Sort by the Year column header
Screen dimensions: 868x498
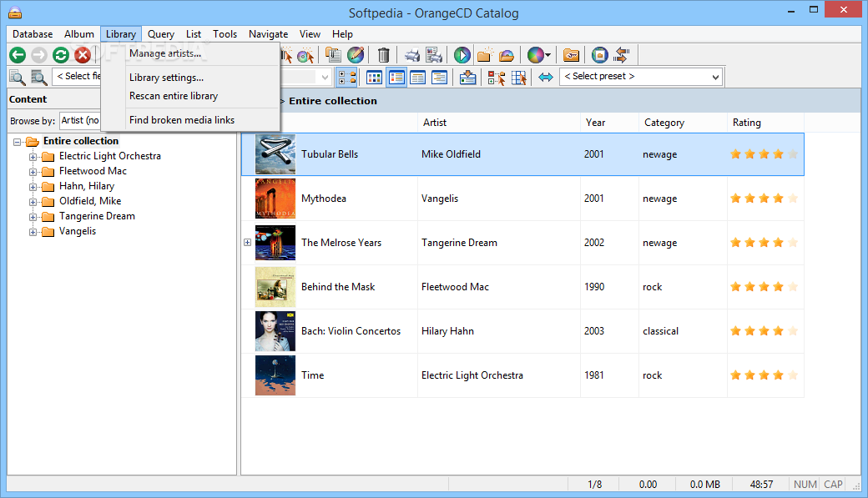609,123
